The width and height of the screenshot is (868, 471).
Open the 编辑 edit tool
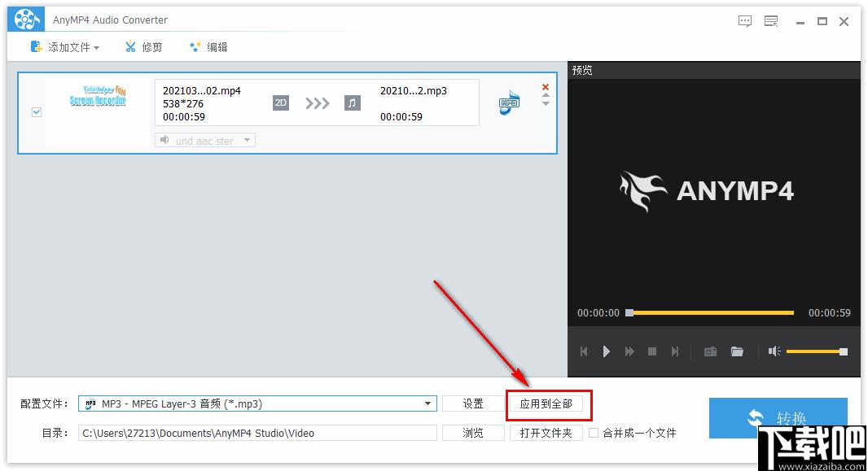(x=208, y=47)
